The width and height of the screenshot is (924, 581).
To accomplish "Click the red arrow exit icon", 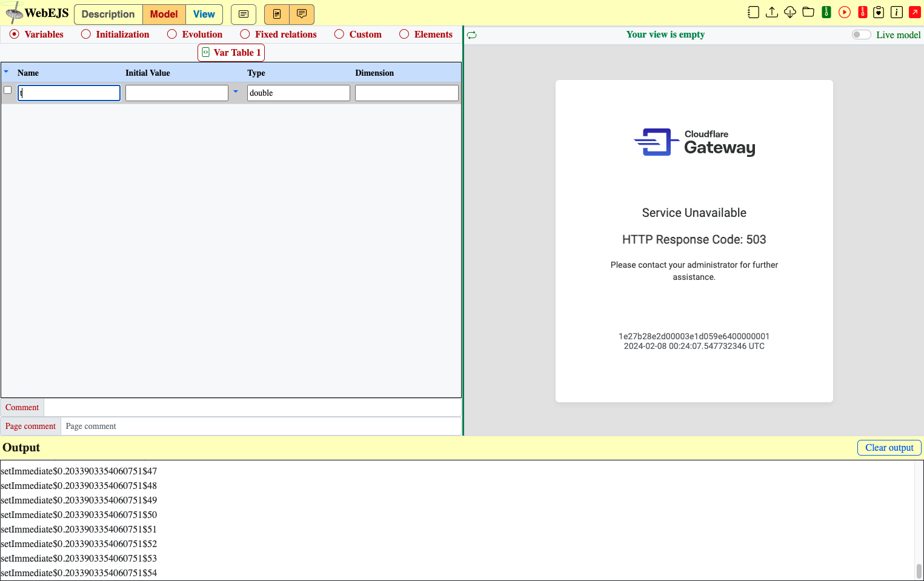I will click(915, 12).
